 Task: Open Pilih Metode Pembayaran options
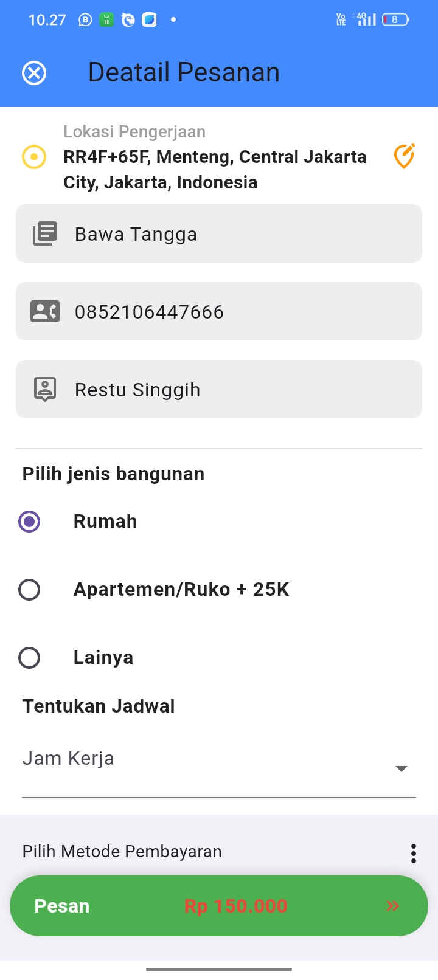pos(122,852)
